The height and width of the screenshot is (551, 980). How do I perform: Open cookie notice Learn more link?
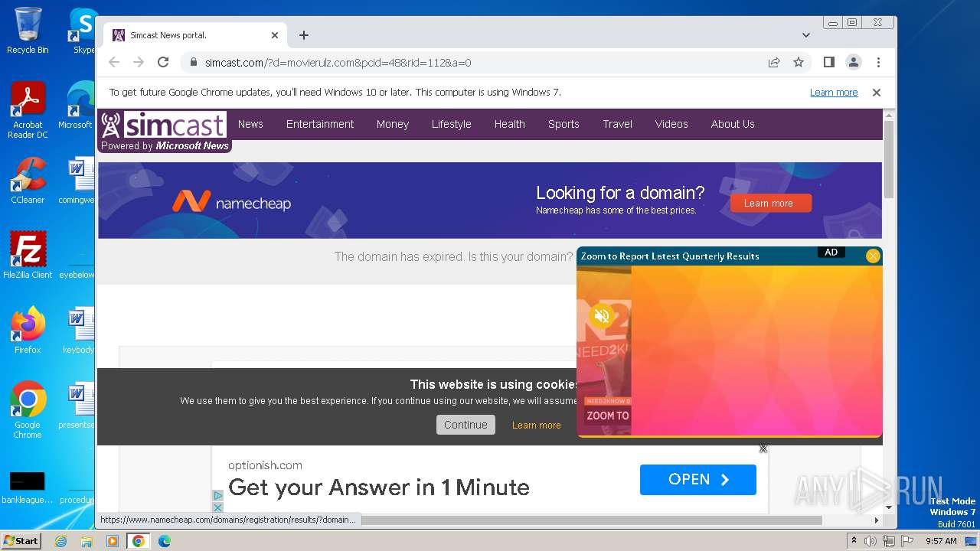536,425
